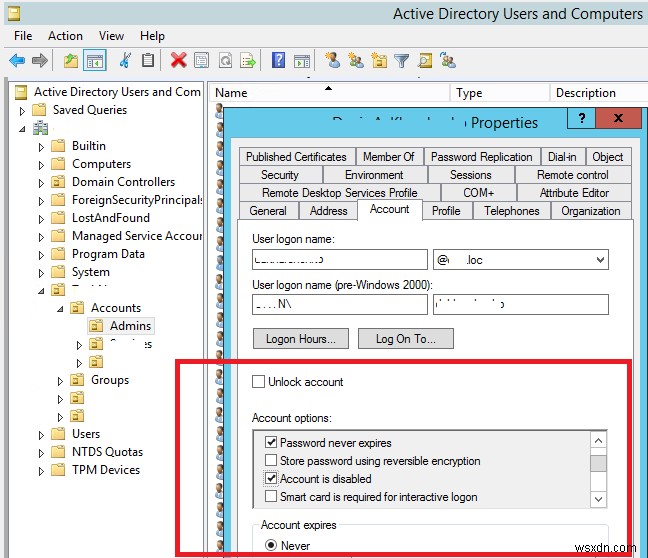Viewport: 648px width, 558px height.
Task: Expand the LostAndFound container
Action: [41, 219]
